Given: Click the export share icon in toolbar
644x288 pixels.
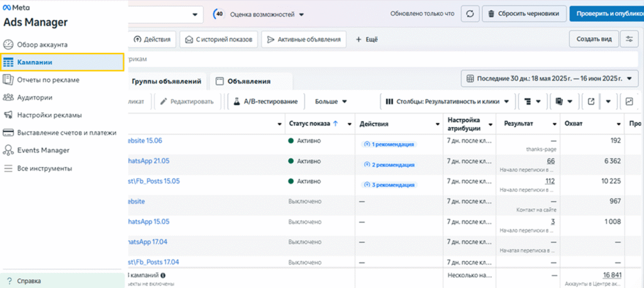Looking at the screenshot, I should click(x=591, y=101).
